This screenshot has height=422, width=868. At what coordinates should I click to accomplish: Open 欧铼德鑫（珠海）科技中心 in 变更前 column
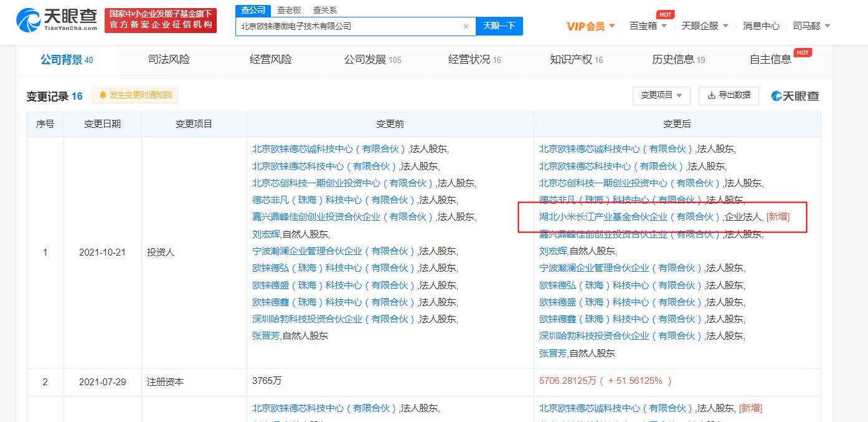tap(334, 302)
